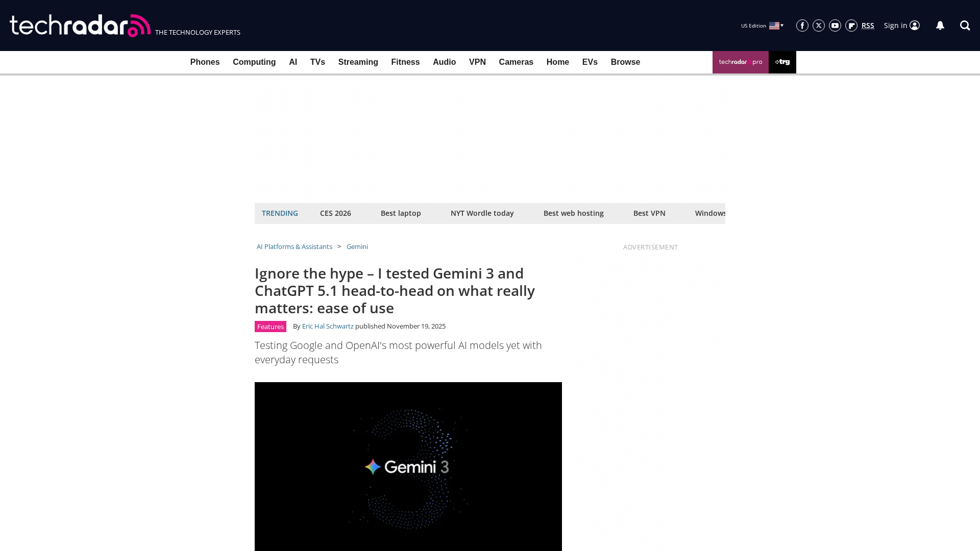Open the Phones navigation item
980x551 pixels.
(205, 62)
